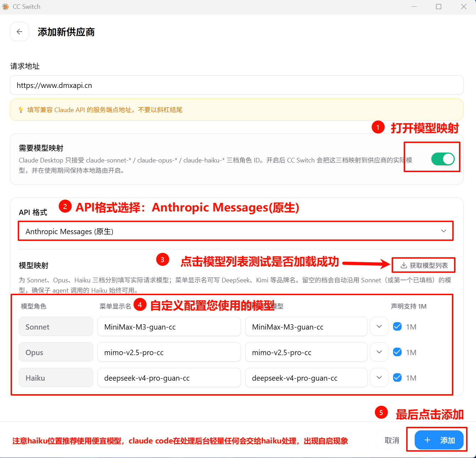Open the API 格式 dropdown
This screenshot has width=476, height=458.
click(x=236, y=231)
